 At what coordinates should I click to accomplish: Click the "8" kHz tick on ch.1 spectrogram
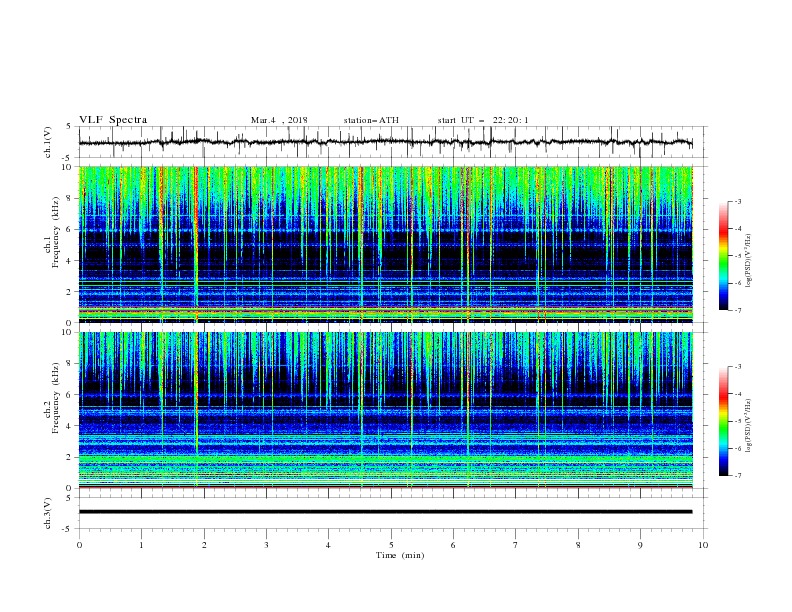coord(69,198)
